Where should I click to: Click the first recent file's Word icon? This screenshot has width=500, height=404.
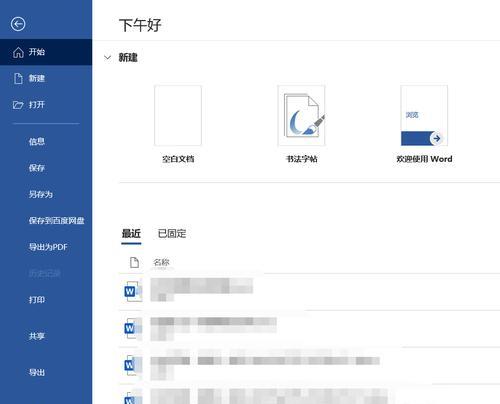tap(133, 291)
